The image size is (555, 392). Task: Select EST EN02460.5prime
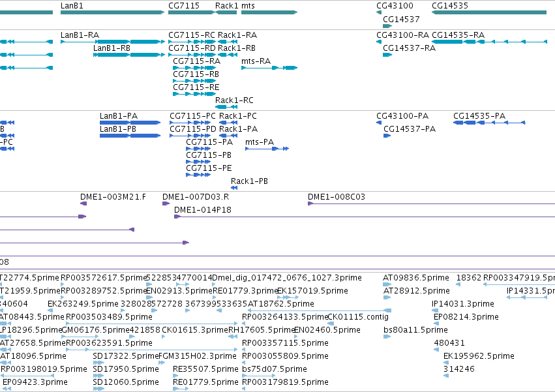click(296, 337)
